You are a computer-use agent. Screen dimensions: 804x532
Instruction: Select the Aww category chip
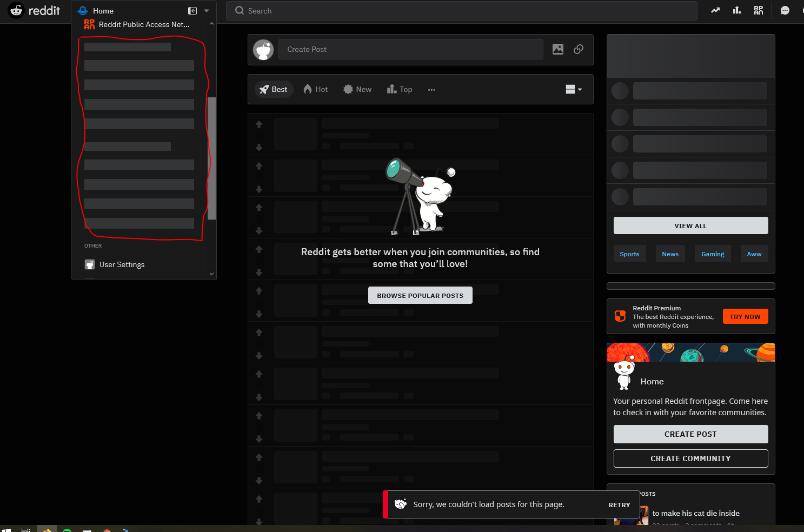(x=754, y=254)
